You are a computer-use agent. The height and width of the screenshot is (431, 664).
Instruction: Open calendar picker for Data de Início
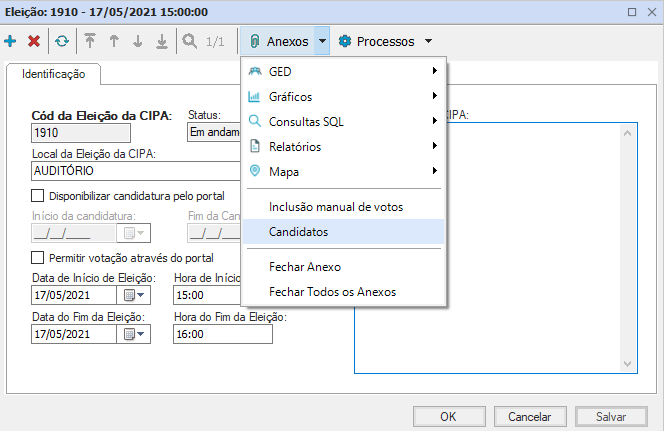134,295
